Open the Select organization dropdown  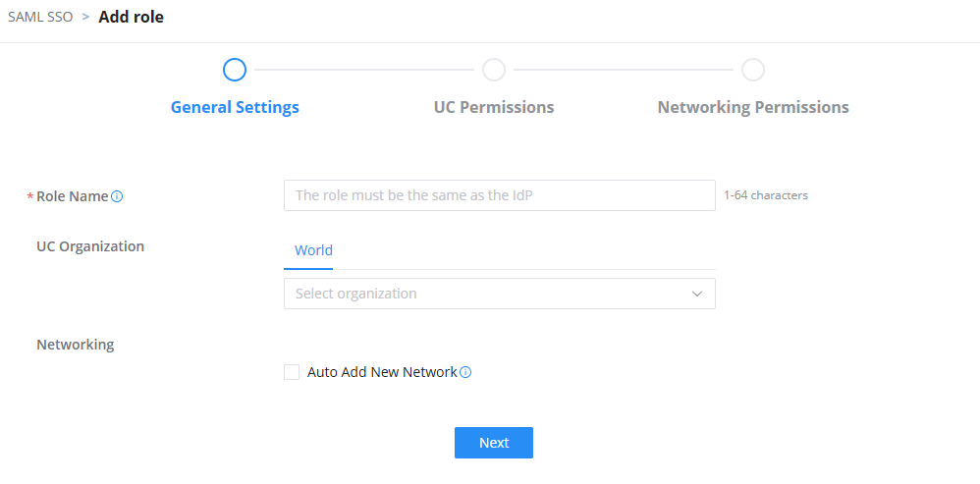point(500,294)
